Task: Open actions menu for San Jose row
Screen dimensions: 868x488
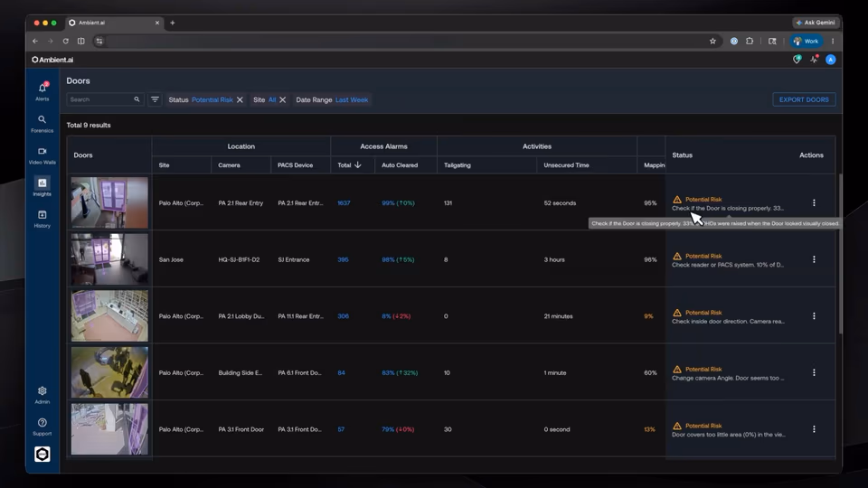Action: 814,259
